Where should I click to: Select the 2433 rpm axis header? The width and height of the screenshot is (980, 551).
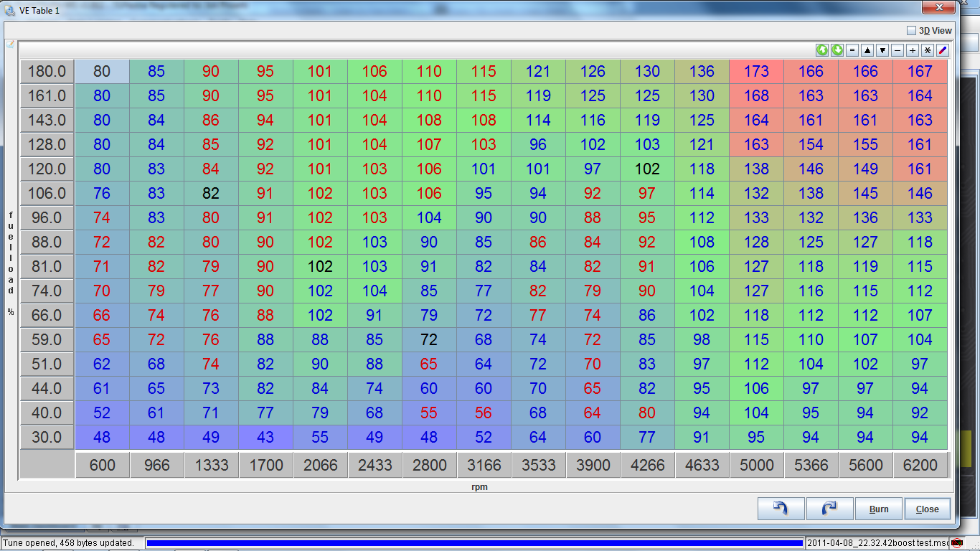375,465
